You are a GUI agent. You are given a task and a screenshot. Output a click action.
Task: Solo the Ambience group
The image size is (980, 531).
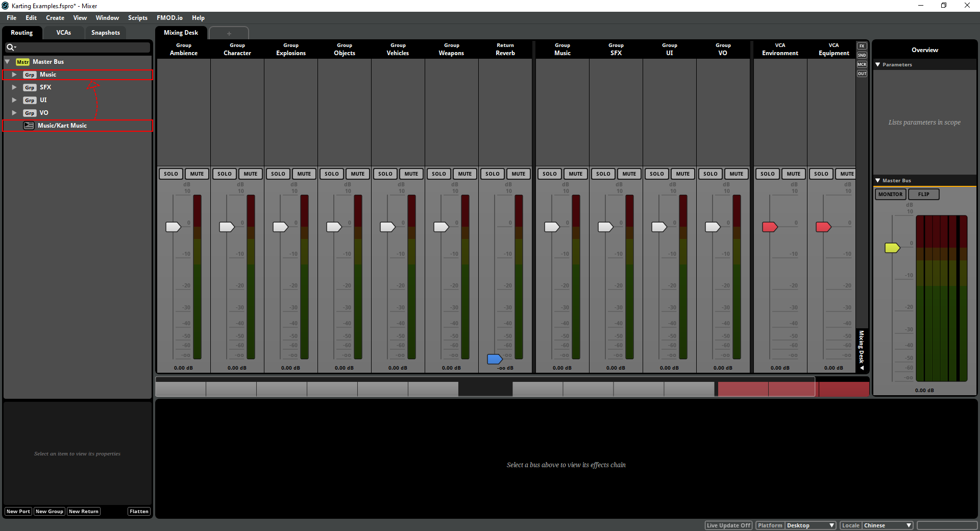click(x=171, y=174)
